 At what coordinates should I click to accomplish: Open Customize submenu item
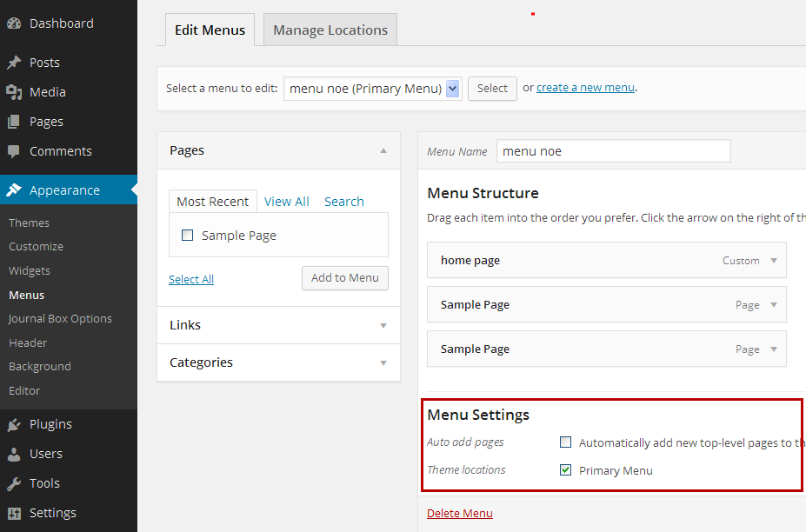coord(36,247)
